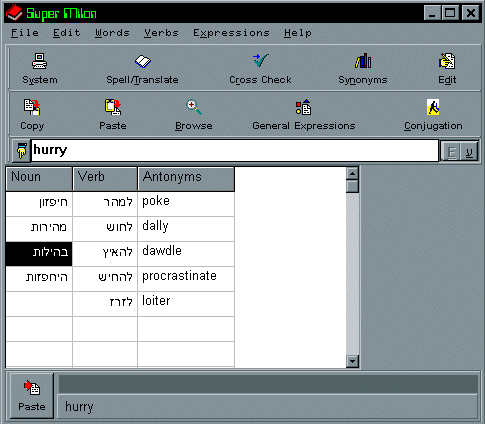Click the "hurry" text in bottom status field
Image resolution: width=485 pixels, height=424 pixels.
(79, 407)
